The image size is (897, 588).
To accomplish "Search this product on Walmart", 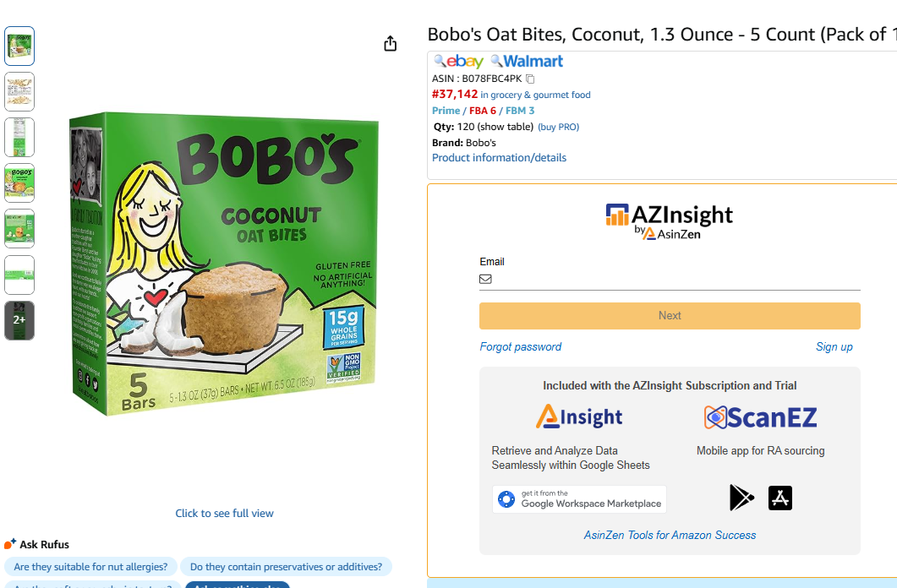I will click(x=527, y=62).
